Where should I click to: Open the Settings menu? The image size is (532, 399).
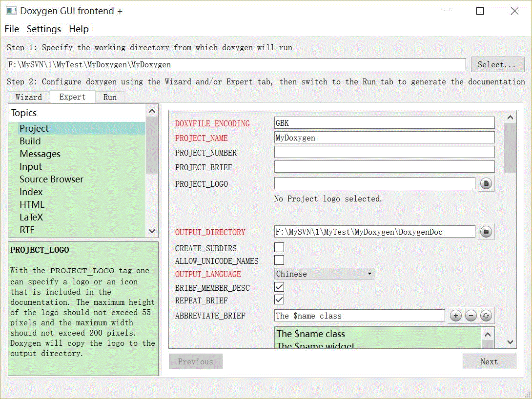(x=44, y=29)
